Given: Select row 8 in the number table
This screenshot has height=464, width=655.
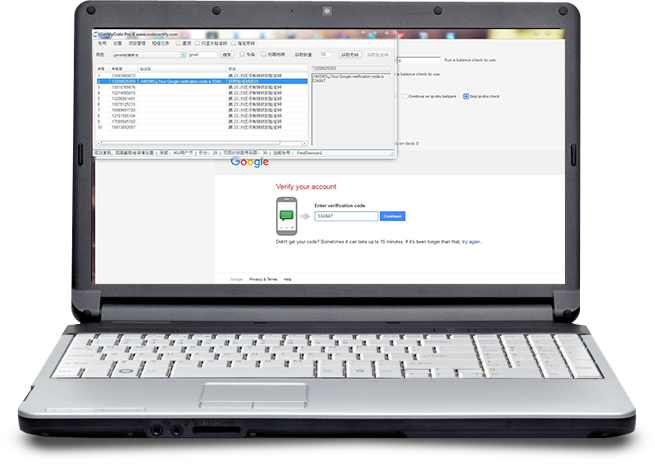Looking at the screenshot, I should (x=202, y=116).
